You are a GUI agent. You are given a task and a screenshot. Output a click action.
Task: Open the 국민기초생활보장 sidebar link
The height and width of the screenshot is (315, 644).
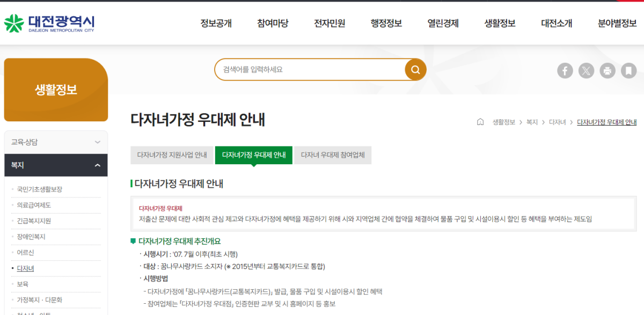coord(41,189)
